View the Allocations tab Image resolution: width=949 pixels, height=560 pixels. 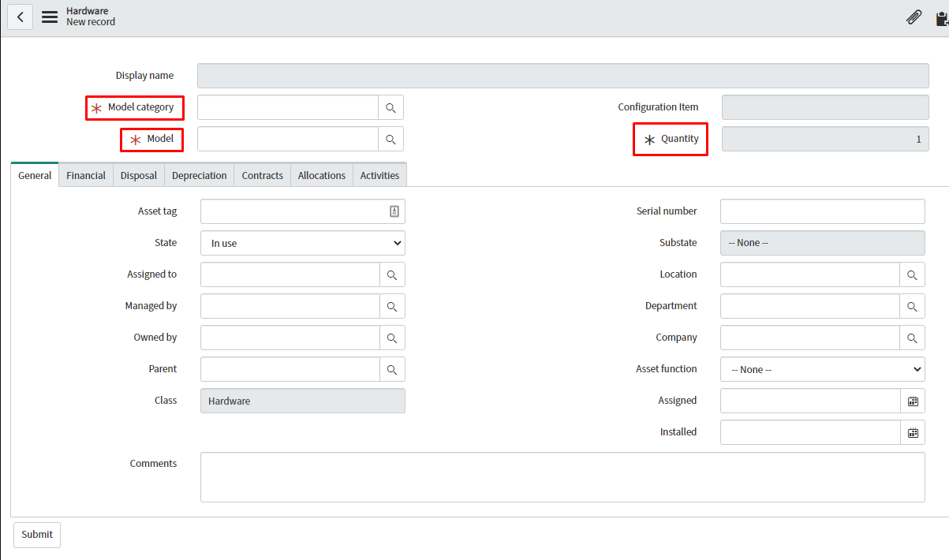[x=321, y=175]
